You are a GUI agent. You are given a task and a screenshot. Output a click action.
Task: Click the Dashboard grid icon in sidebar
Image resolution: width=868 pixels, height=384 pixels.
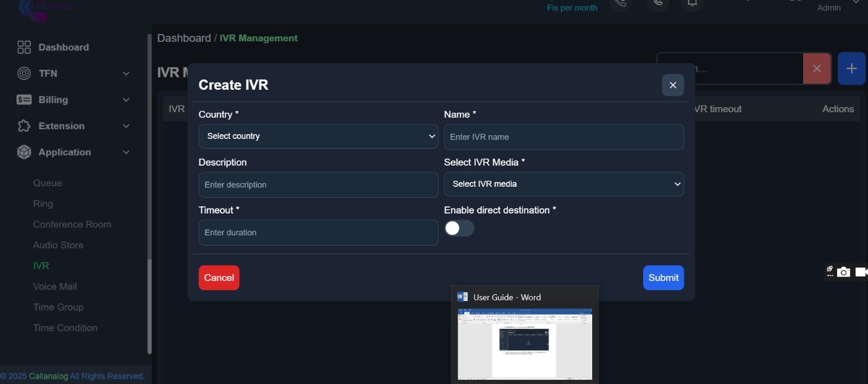(24, 47)
